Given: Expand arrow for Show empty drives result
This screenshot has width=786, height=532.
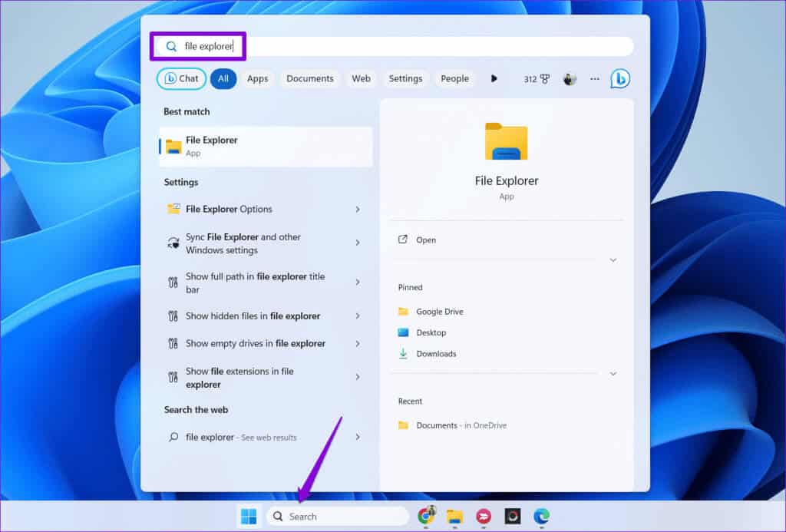Looking at the screenshot, I should (358, 343).
